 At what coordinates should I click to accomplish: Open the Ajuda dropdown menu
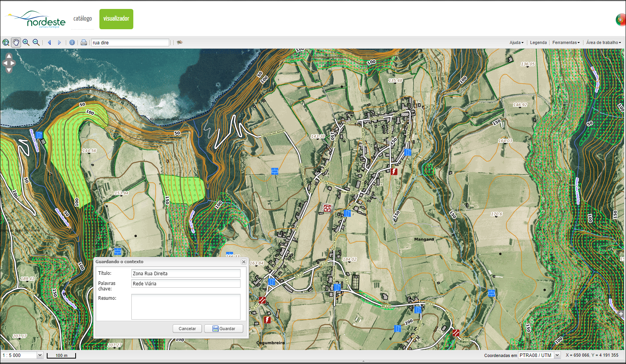[x=516, y=42]
